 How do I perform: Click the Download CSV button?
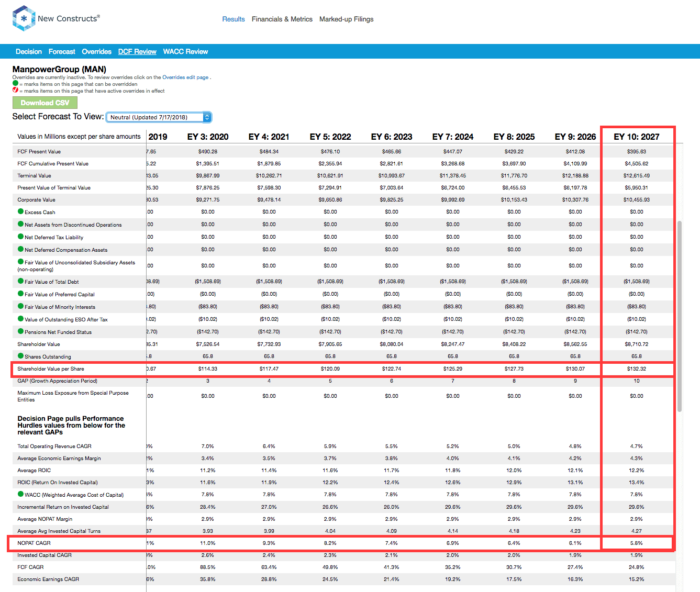[x=45, y=103]
